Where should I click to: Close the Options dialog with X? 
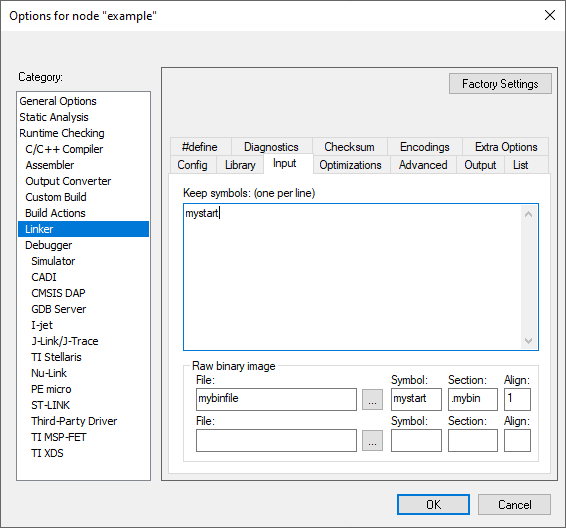click(550, 15)
